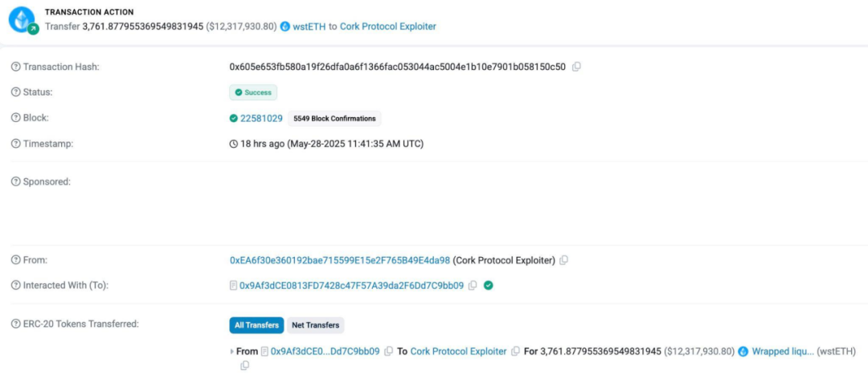Open block 22581029 link
868x379 pixels.
point(261,118)
